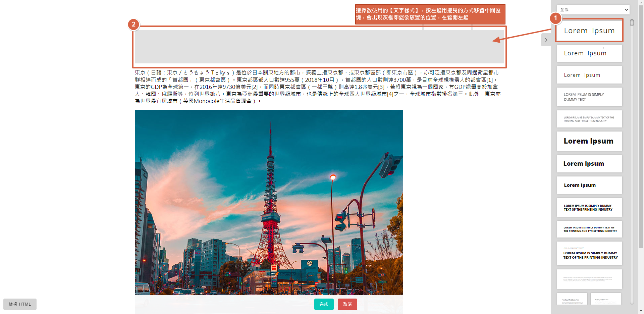
Task: Click the gray drop placeholder block
Action: pyautogui.click(x=319, y=47)
